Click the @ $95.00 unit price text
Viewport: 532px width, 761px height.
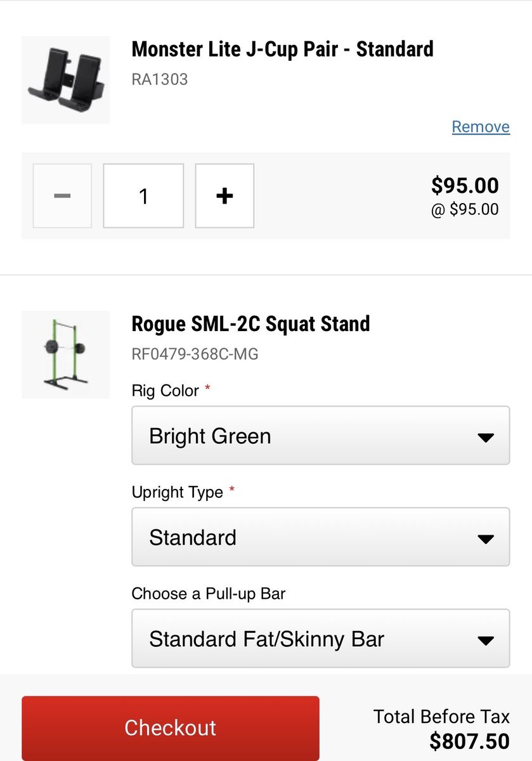tap(465, 209)
